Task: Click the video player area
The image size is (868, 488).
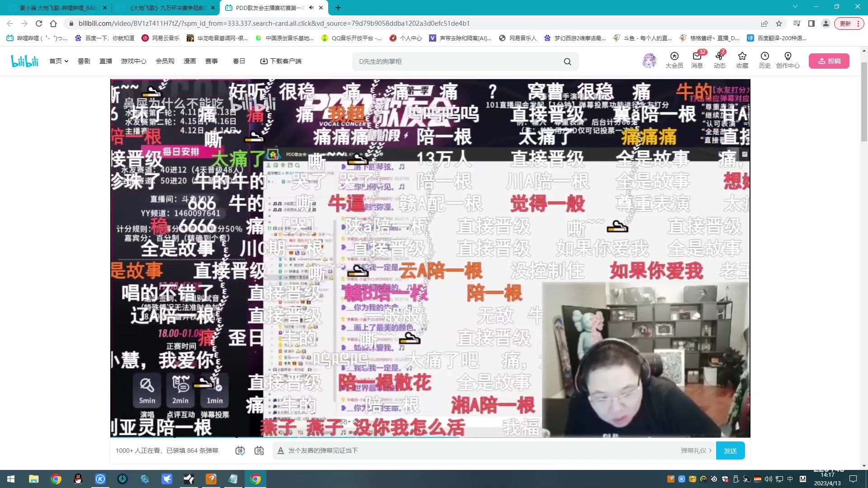Action: click(430, 258)
